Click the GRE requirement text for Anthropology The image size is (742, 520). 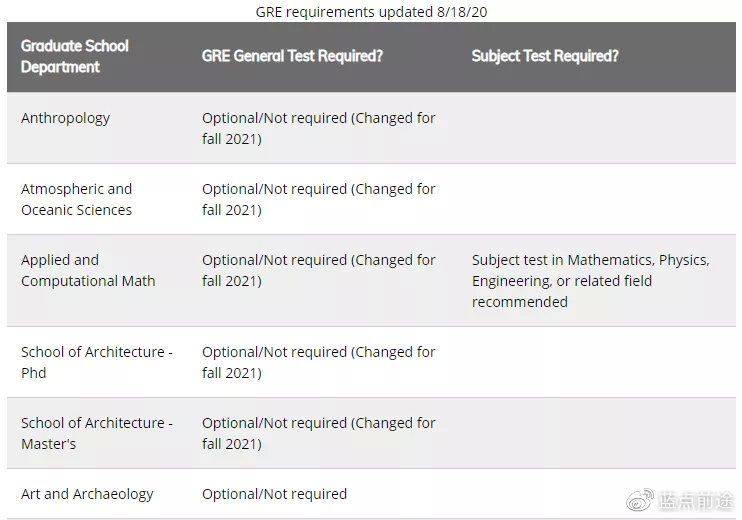[318, 128]
